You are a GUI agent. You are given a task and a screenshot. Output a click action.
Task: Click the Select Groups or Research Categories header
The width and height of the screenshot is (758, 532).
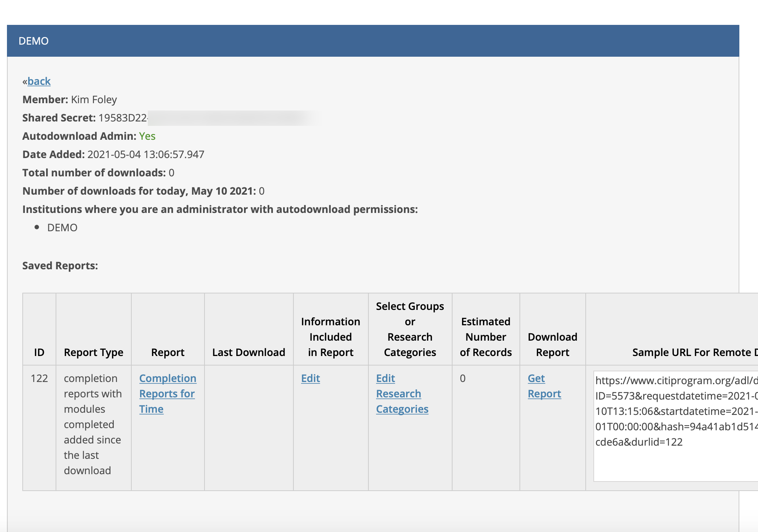pyautogui.click(x=410, y=329)
